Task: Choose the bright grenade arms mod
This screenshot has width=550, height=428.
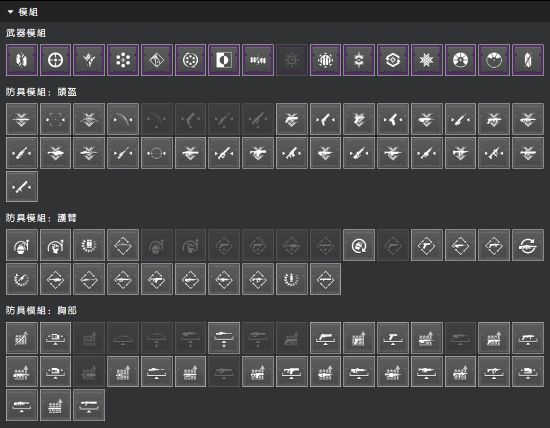Action: click(22, 245)
